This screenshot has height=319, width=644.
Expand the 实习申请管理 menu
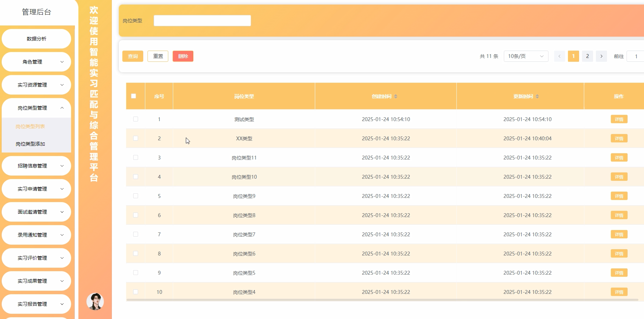pyautogui.click(x=36, y=189)
